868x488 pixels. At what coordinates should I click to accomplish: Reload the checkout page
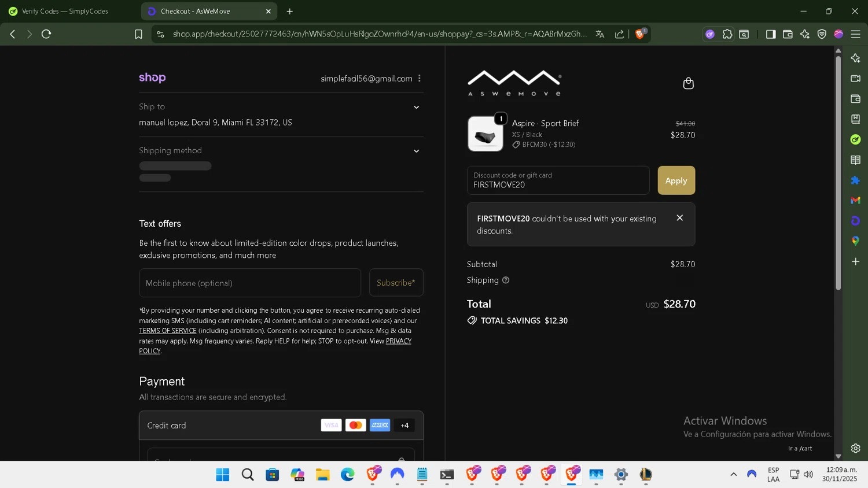point(46,34)
